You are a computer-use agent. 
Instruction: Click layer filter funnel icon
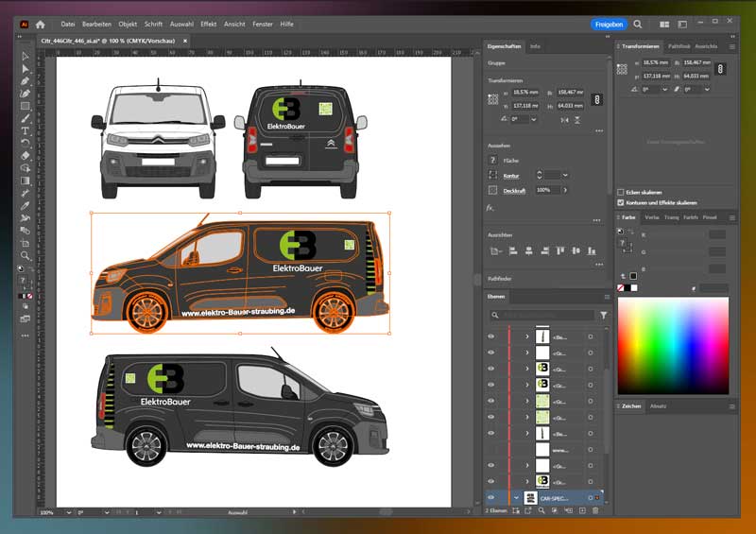pyautogui.click(x=603, y=315)
